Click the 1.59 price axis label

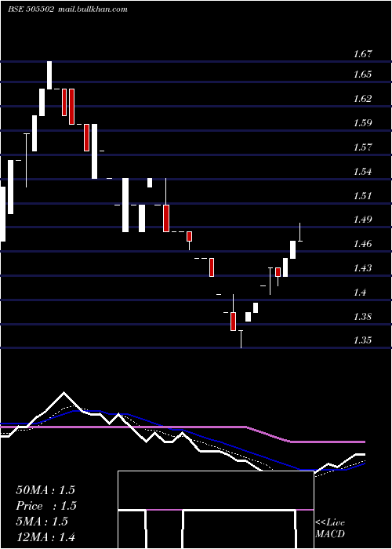click(x=362, y=123)
